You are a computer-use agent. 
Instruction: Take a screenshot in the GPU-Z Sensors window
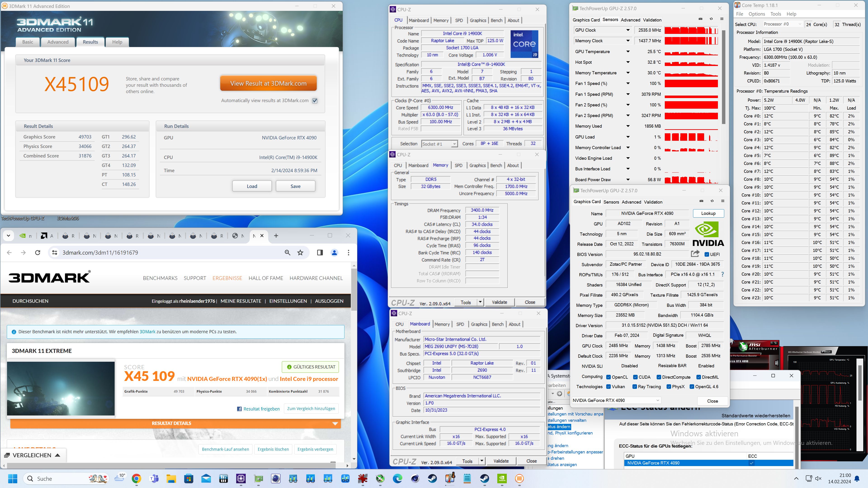(701, 19)
